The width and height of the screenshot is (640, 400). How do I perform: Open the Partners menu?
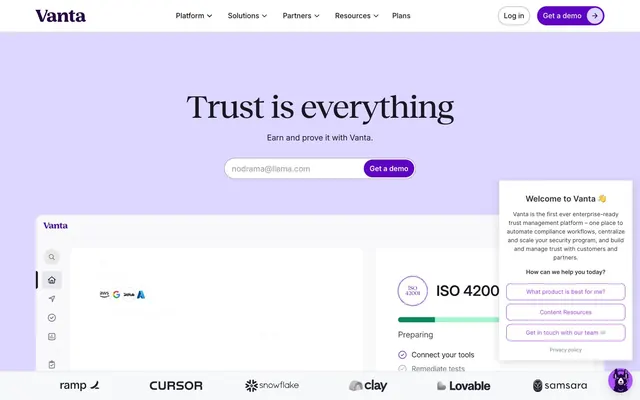[301, 16]
